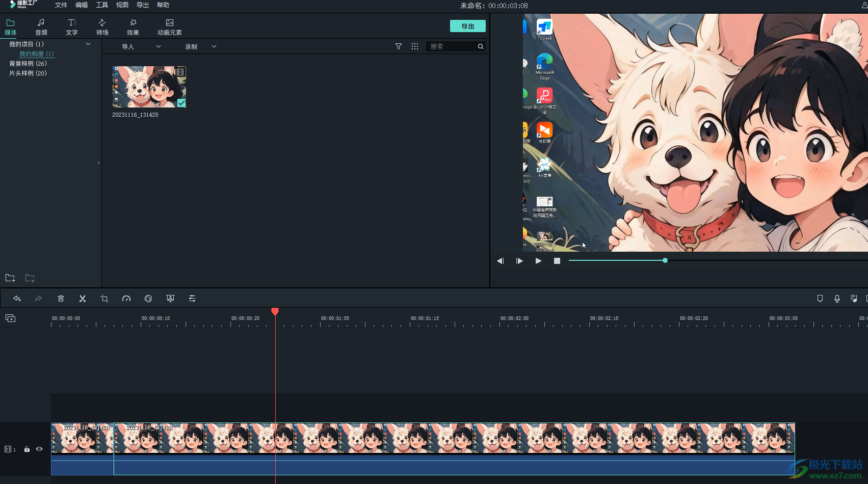This screenshot has width=868, height=484.
Task: Click the delete trash icon in timeline toolbar
Action: (61, 299)
